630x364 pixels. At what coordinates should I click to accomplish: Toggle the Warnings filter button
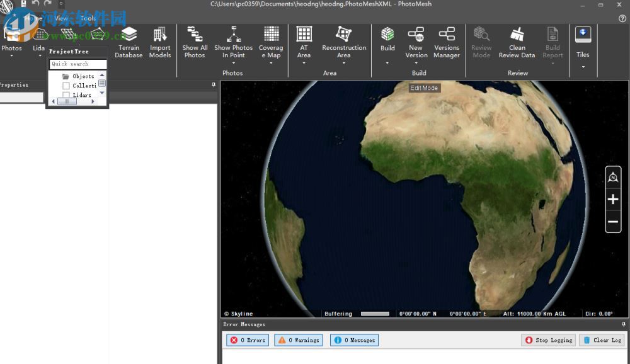298,340
